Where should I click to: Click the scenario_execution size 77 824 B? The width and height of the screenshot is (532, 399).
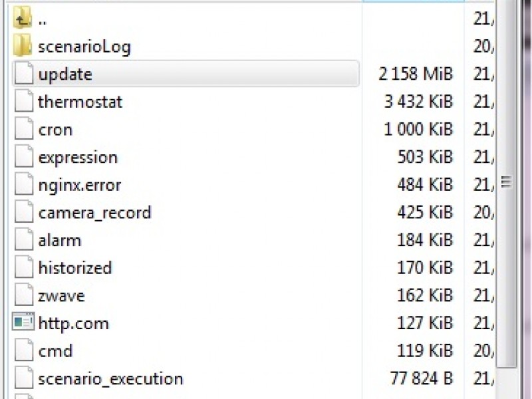421,379
